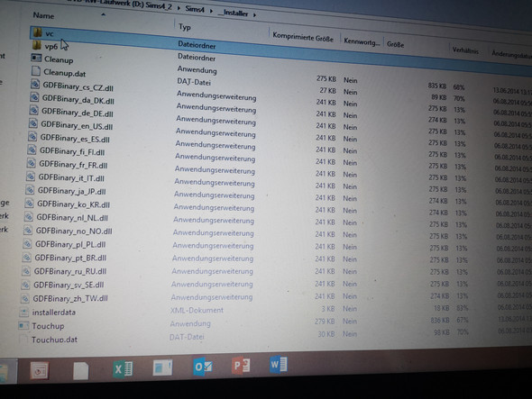Expand breadcrumb arrow after Sims4_2

tap(179, 8)
